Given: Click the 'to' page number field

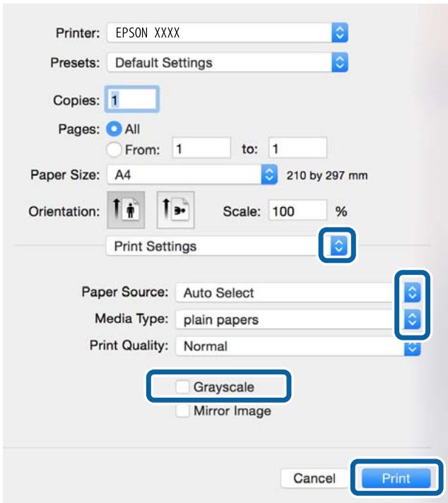Looking at the screenshot, I should (x=297, y=148).
